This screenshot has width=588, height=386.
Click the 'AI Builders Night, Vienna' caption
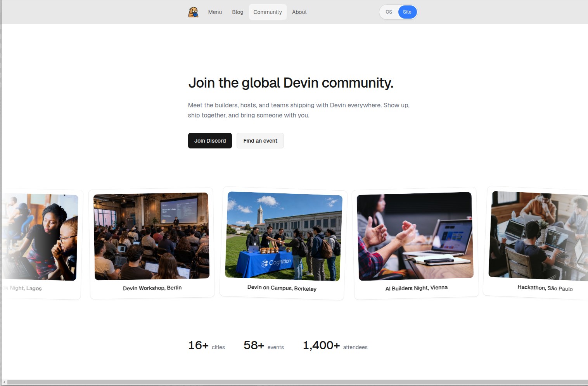[x=417, y=288]
